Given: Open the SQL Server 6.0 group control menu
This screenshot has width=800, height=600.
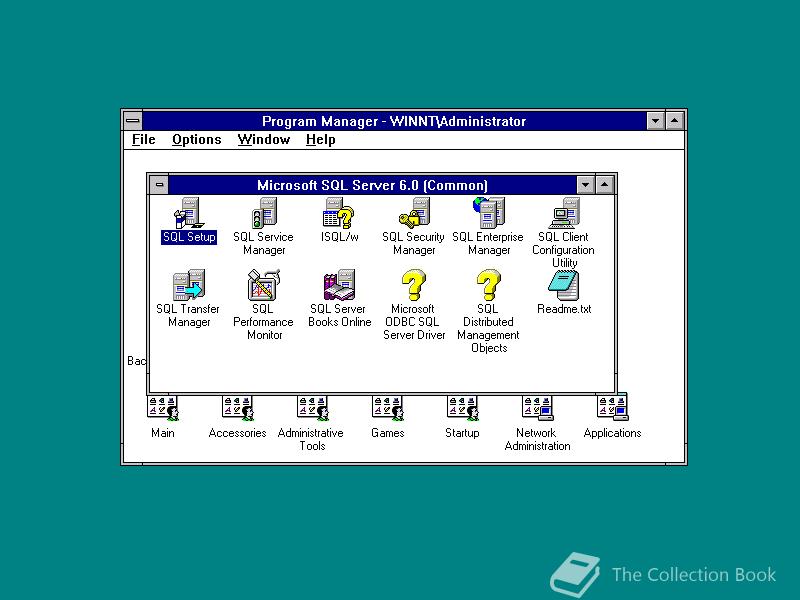Looking at the screenshot, I should [x=159, y=185].
